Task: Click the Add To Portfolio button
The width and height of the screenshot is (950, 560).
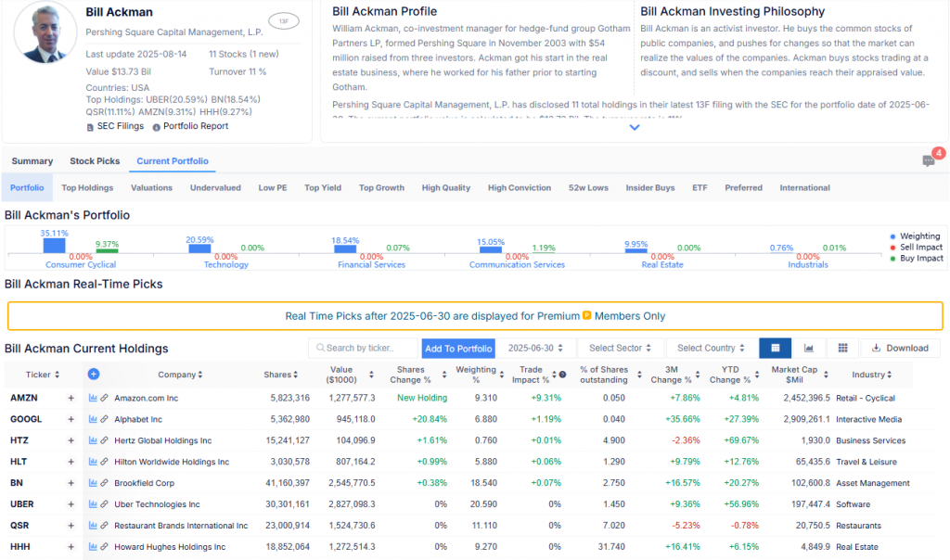Action: click(x=458, y=349)
